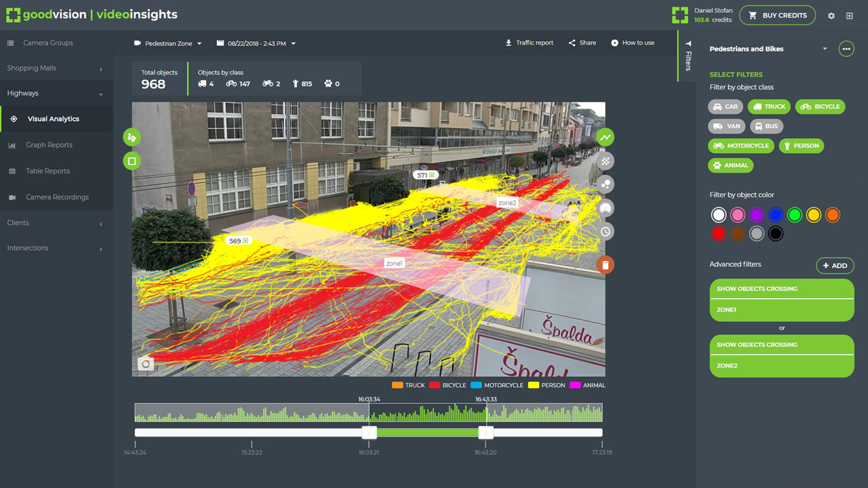This screenshot has height=488, width=868.
Task: Open Graph Reports in the sidebar
Action: click(x=49, y=145)
